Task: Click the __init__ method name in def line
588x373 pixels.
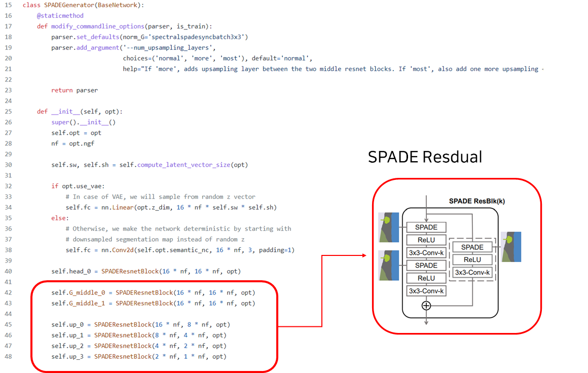Action: (x=65, y=111)
